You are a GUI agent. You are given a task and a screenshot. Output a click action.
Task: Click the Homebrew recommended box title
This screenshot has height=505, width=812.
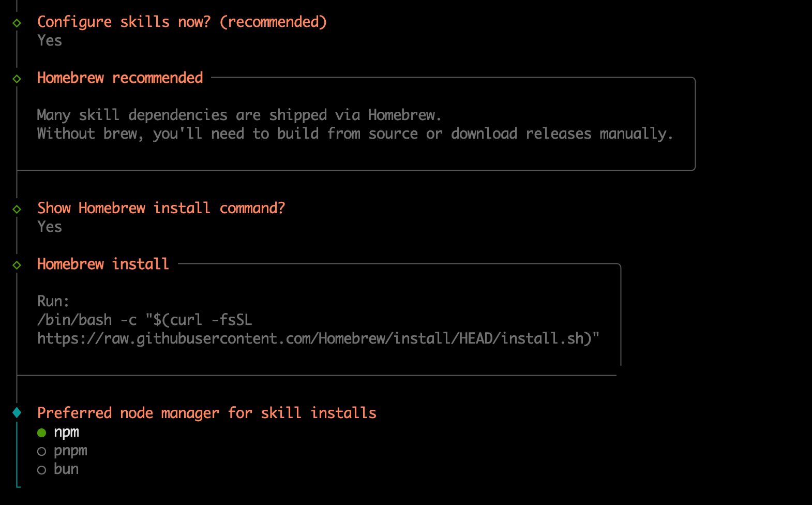coord(120,78)
